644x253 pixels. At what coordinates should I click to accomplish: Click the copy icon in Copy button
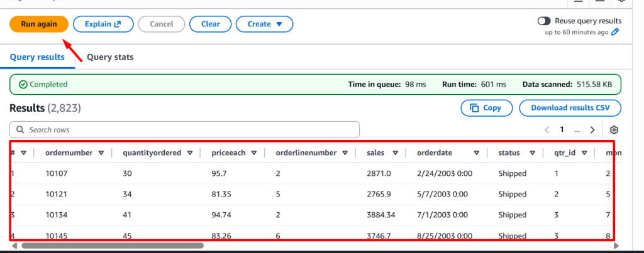[x=472, y=108]
